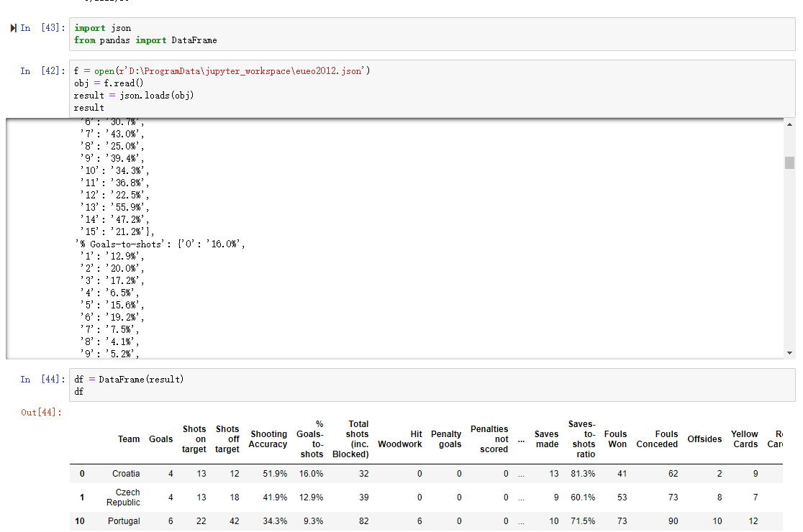
Task: Click the Saves made column header
Action: point(546,439)
